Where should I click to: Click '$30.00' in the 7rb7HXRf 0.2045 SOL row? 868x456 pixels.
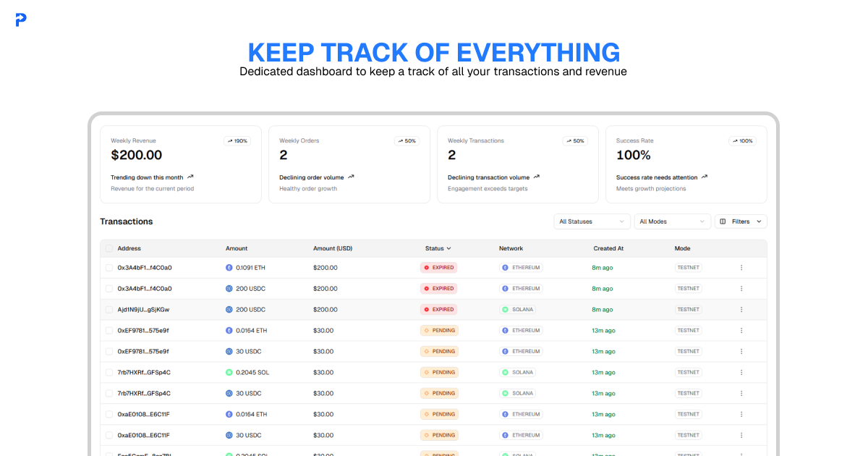323,373
